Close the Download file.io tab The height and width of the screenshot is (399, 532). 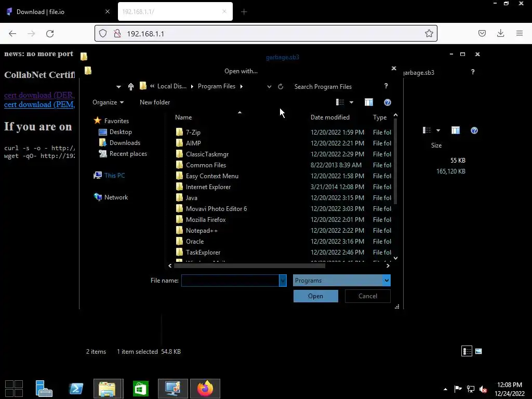(108, 11)
